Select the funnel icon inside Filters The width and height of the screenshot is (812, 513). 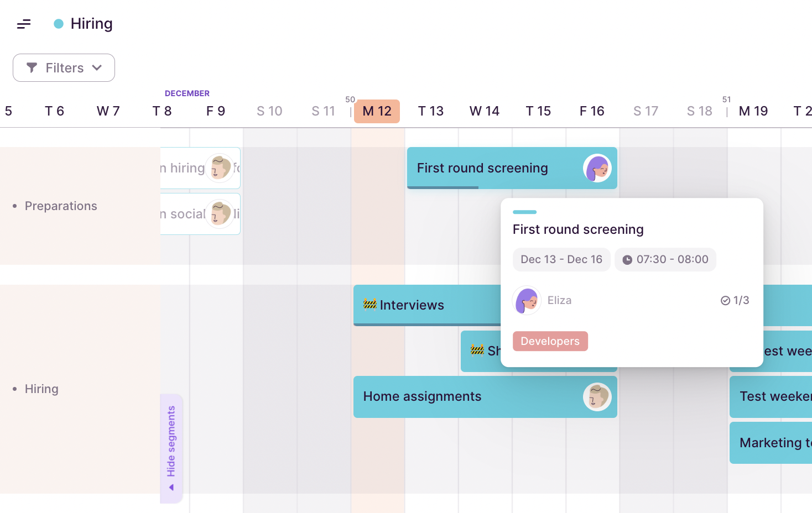tap(32, 67)
